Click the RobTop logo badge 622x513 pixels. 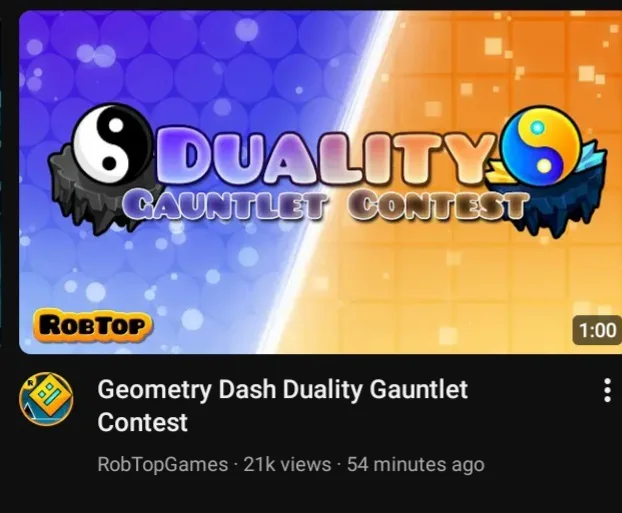(93, 326)
